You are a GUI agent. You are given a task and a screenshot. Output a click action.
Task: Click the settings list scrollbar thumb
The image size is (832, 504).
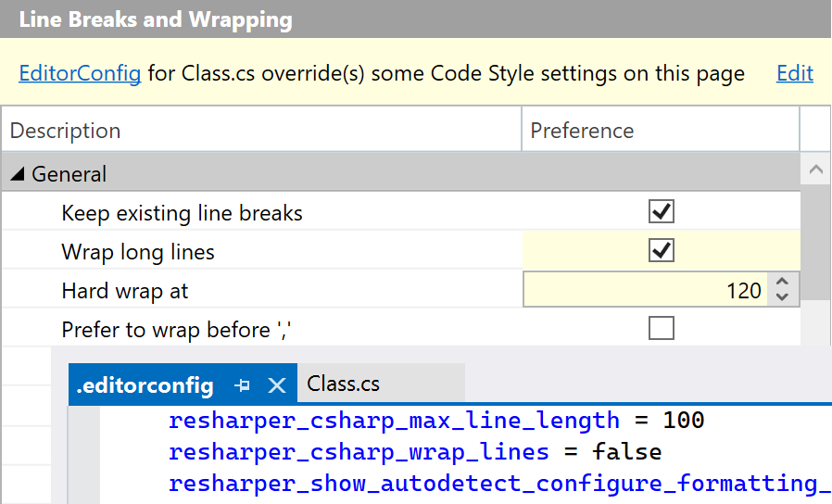[x=815, y=241]
